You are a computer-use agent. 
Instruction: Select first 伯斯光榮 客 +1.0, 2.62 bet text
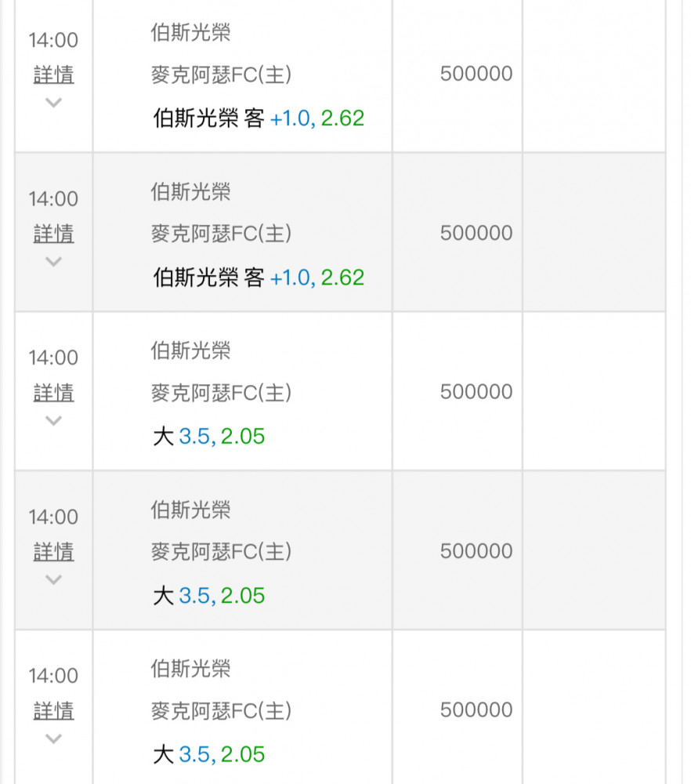pyautogui.click(x=259, y=118)
